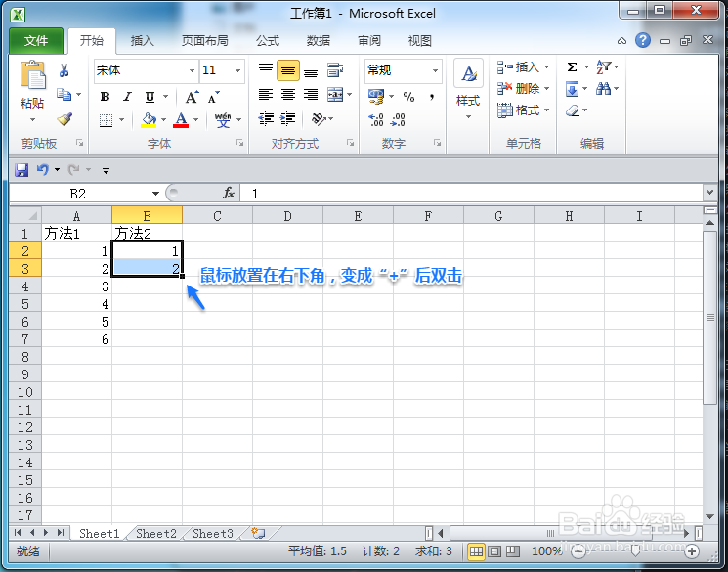This screenshot has width=728, height=572.
Task: Decrease indent icon
Action: pos(266,119)
